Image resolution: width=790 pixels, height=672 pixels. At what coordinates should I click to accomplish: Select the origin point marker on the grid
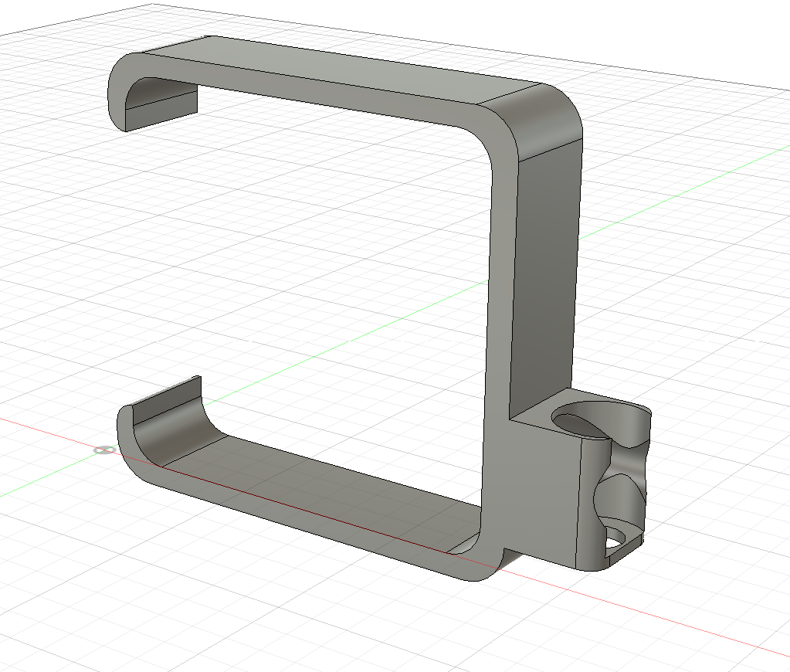[x=105, y=450]
